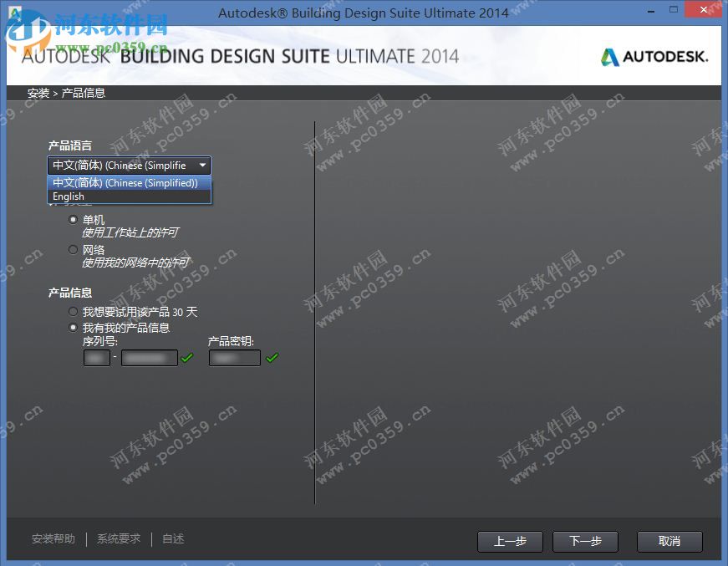Choose the 30-day trial option
This screenshot has height=566, width=728.
74,311
